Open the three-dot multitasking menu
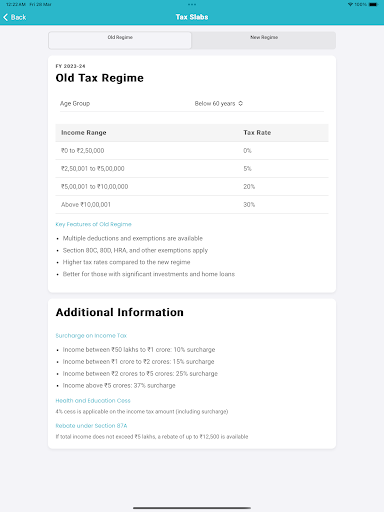This screenshot has height=512, width=384. (192, 4)
